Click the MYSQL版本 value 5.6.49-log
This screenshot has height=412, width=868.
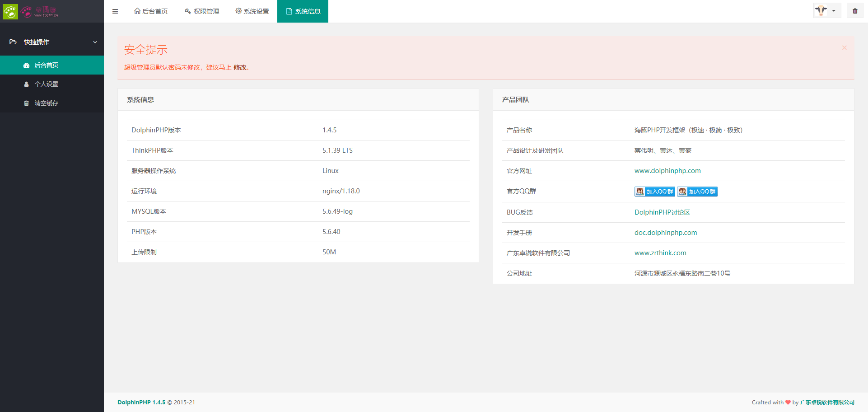[x=337, y=211]
